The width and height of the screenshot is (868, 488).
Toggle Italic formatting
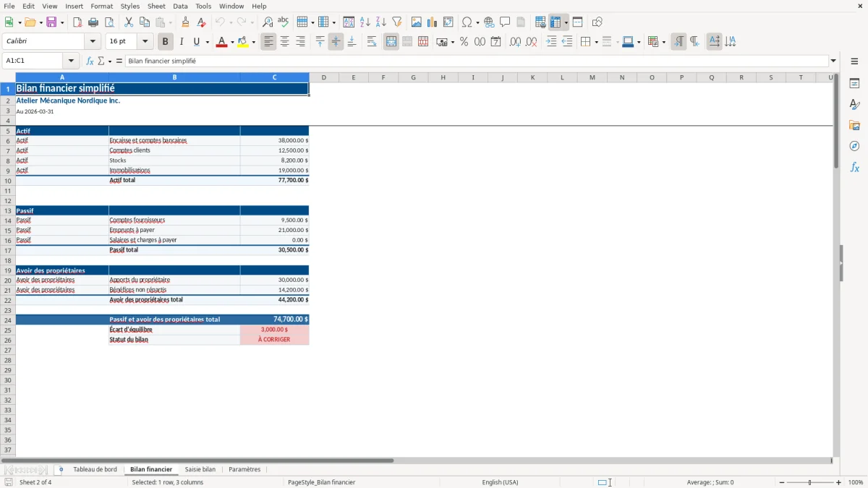[x=182, y=42]
